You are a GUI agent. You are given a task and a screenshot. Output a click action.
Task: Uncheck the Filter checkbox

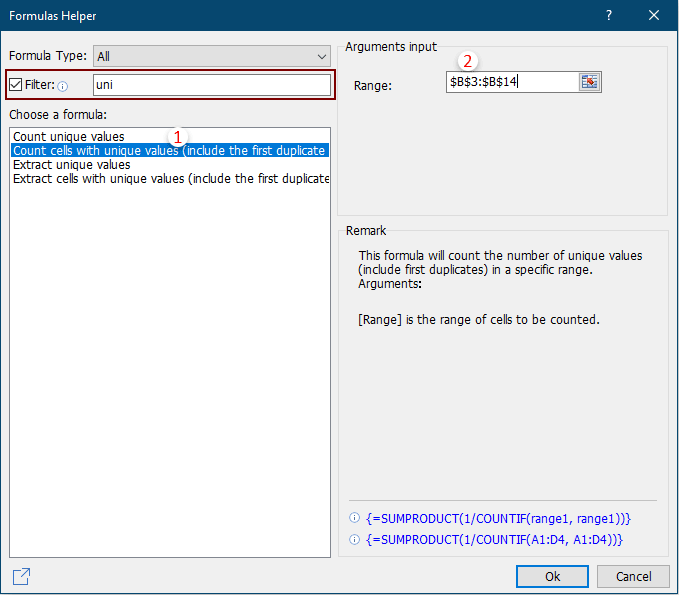point(16,85)
